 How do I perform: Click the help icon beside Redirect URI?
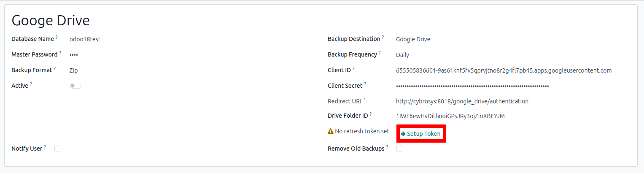click(x=364, y=100)
